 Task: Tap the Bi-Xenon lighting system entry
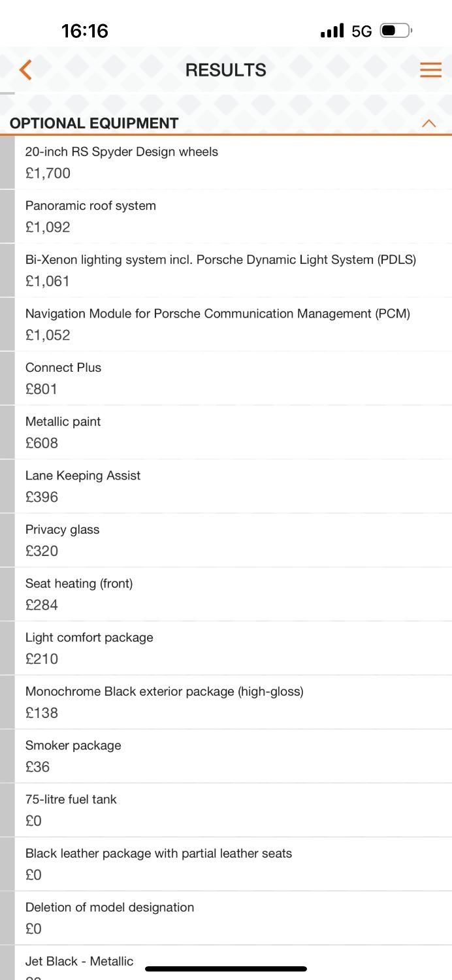point(220,270)
